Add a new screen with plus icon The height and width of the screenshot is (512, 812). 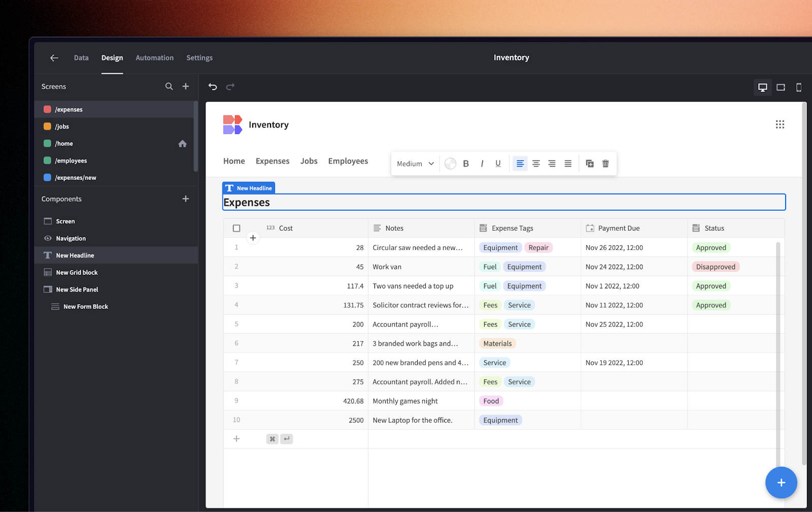pyautogui.click(x=185, y=86)
